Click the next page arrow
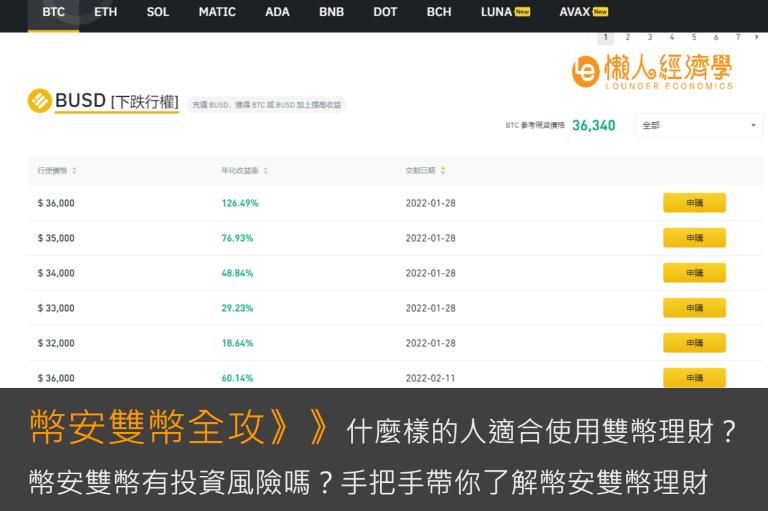 tap(757, 37)
